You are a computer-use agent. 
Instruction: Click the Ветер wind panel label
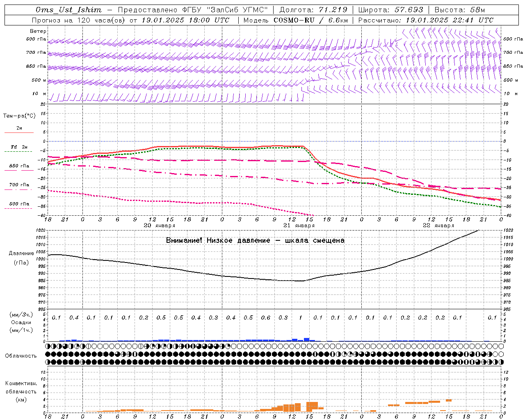coord(38,31)
